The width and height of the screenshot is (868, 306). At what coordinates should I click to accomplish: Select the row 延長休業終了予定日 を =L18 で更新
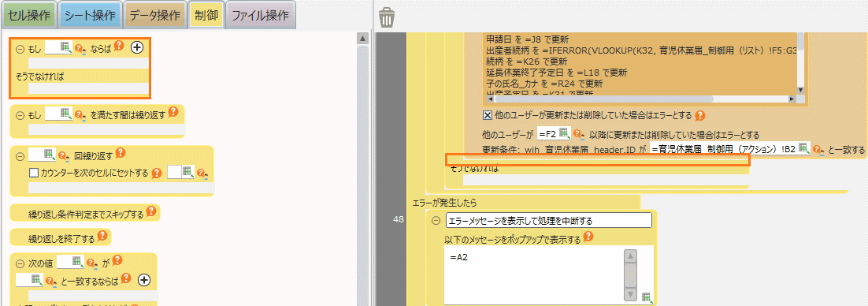(x=556, y=72)
